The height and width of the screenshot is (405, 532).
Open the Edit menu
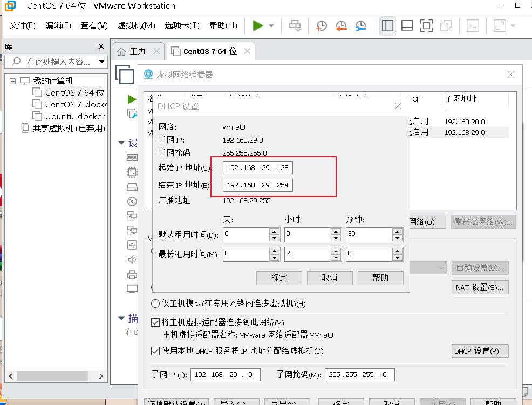click(58, 25)
